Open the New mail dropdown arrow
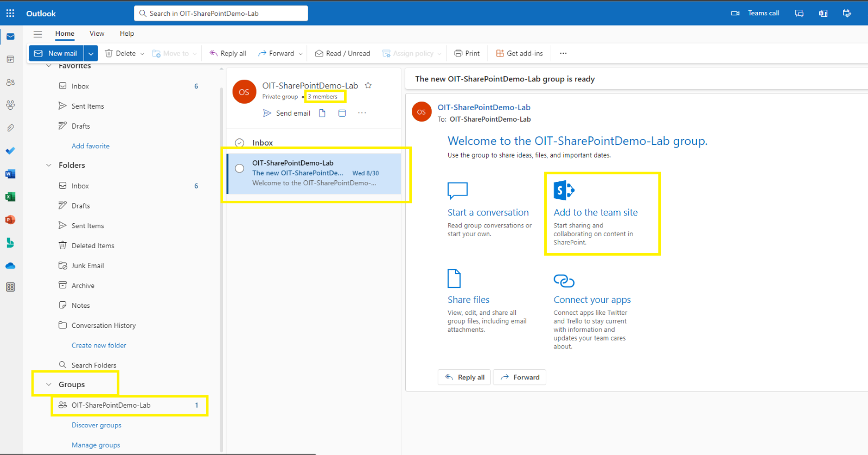The height and width of the screenshot is (455, 868). point(91,53)
